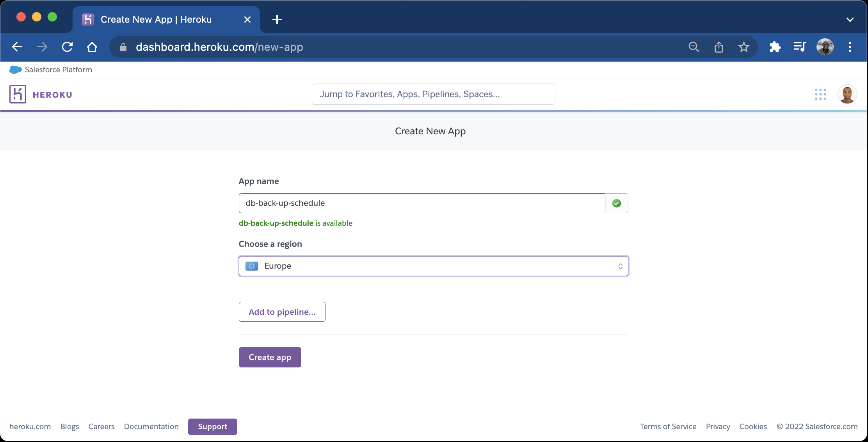
Task: Click the zoom magnifier icon in the toolbar
Action: point(694,46)
